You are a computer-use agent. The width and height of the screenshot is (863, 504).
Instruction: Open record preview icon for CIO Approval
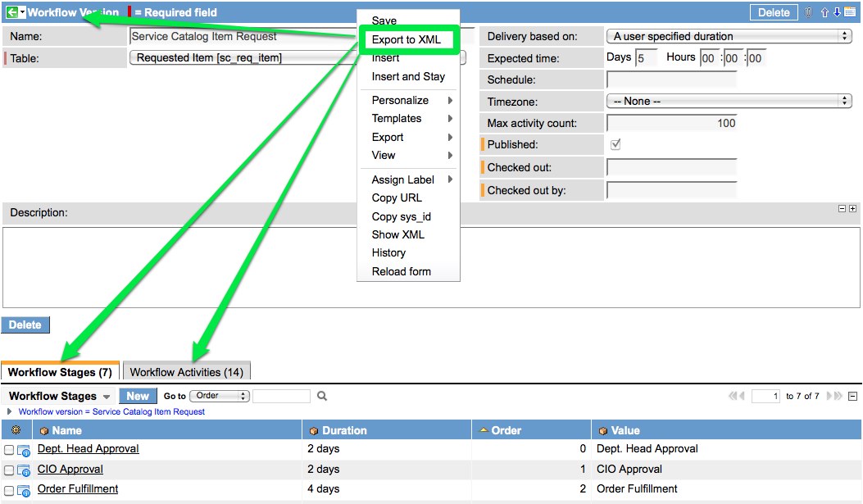pos(23,470)
